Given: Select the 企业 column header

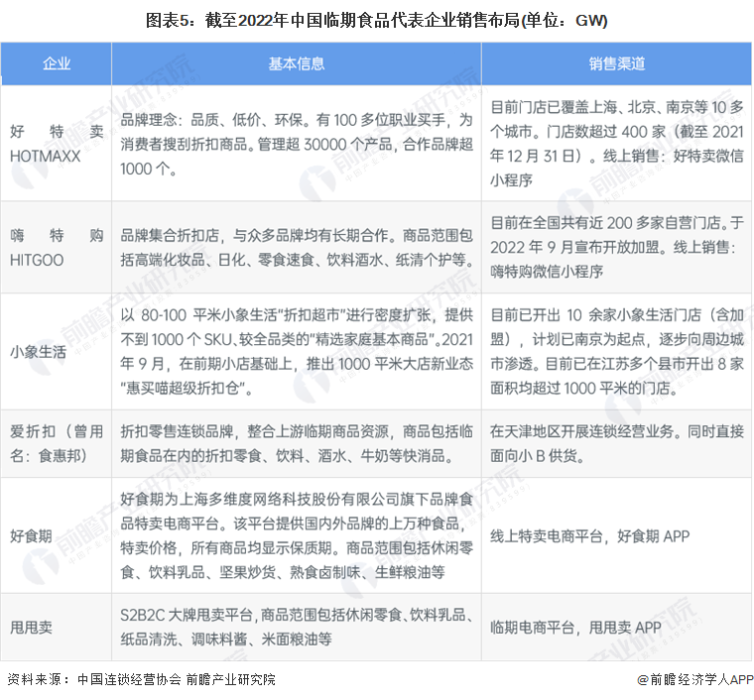Looking at the screenshot, I should click(x=57, y=63).
